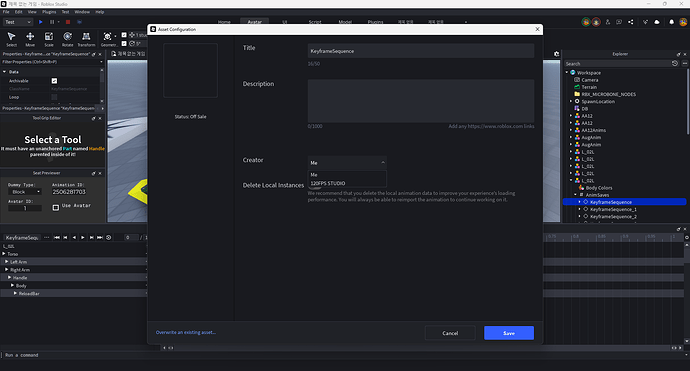The width and height of the screenshot is (690, 371).
Task: Toggle move snapping stud checkbox
Action: click(x=124, y=35)
